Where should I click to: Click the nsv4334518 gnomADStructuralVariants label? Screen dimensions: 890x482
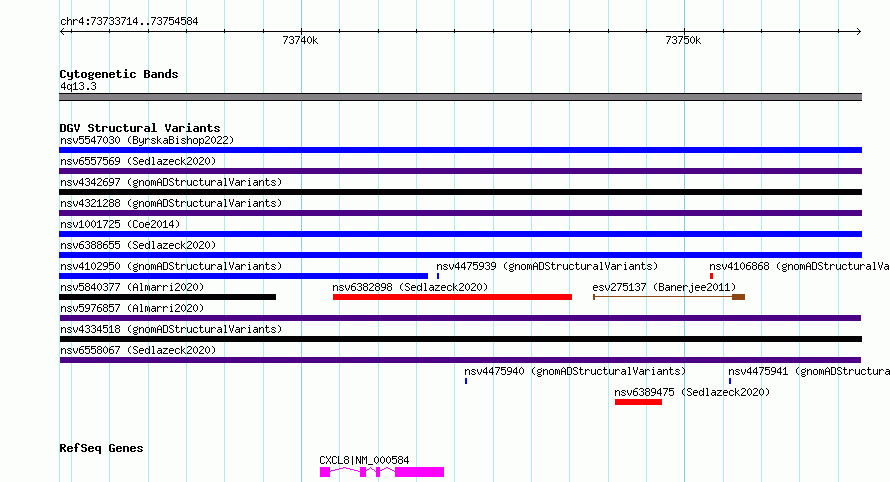(x=171, y=329)
